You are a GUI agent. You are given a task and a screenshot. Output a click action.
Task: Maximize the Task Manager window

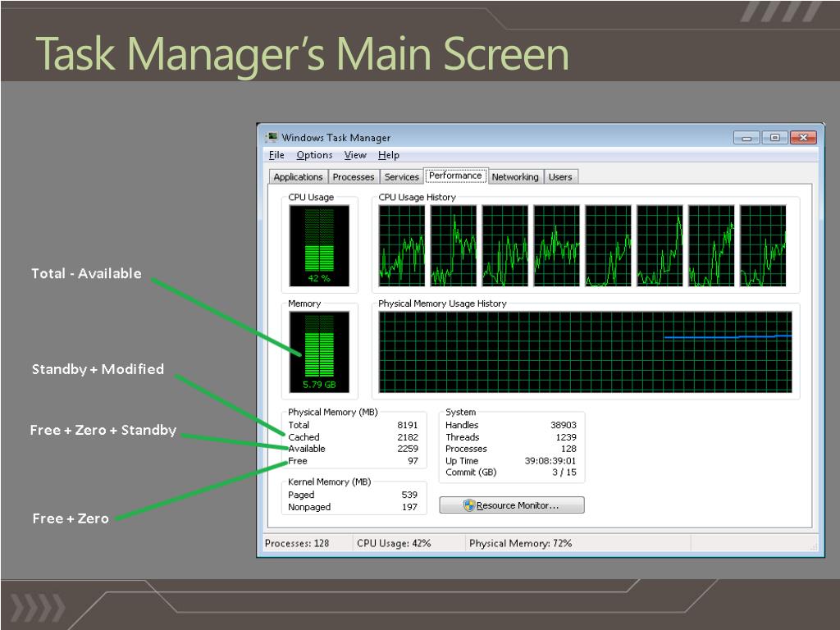coord(774,138)
